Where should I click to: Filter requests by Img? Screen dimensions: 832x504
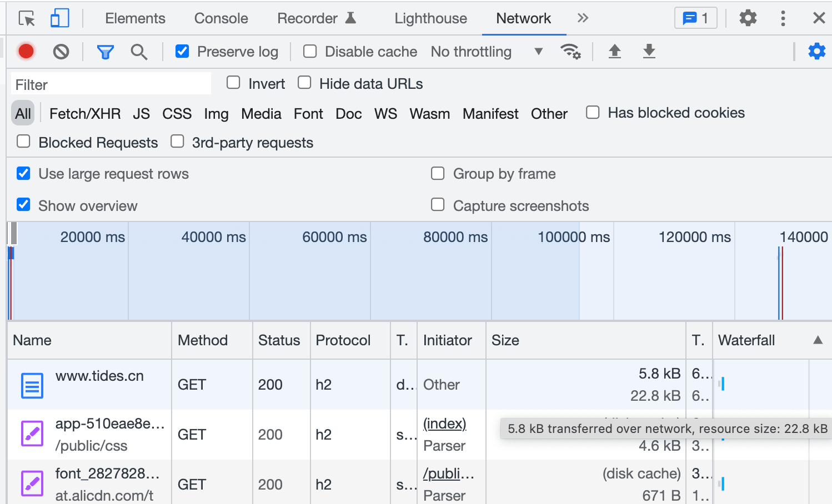[x=216, y=114]
